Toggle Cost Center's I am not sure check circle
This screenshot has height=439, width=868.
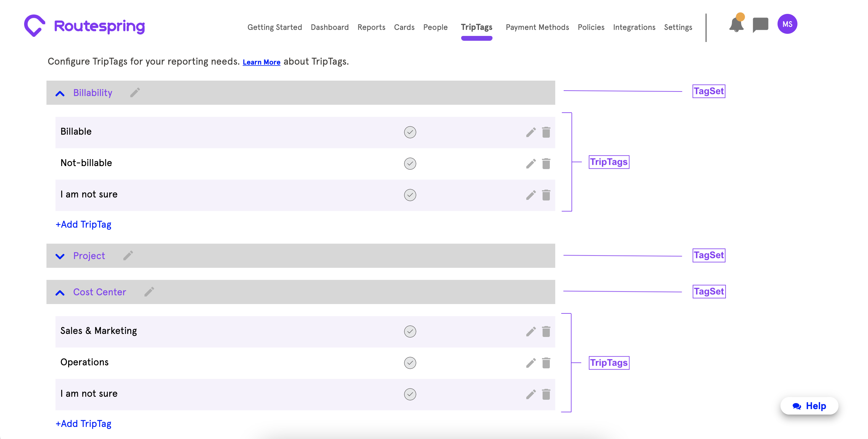[x=410, y=394]
